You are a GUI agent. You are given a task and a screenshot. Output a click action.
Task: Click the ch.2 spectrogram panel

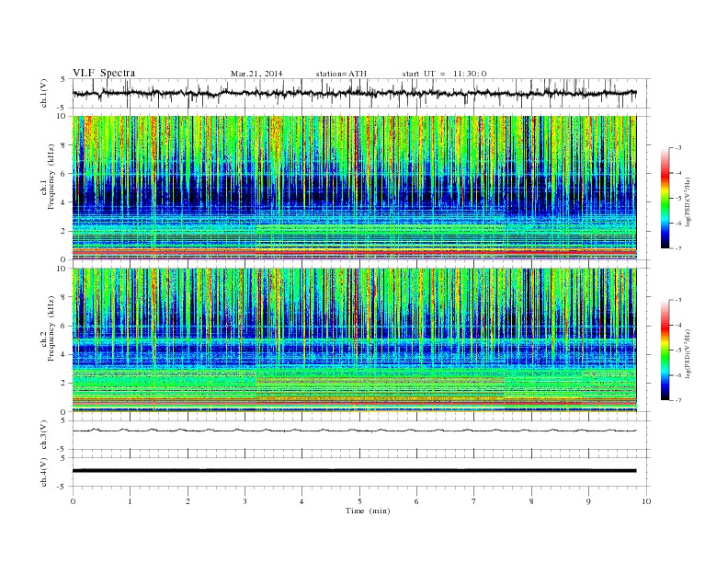[x=354, y=340]
